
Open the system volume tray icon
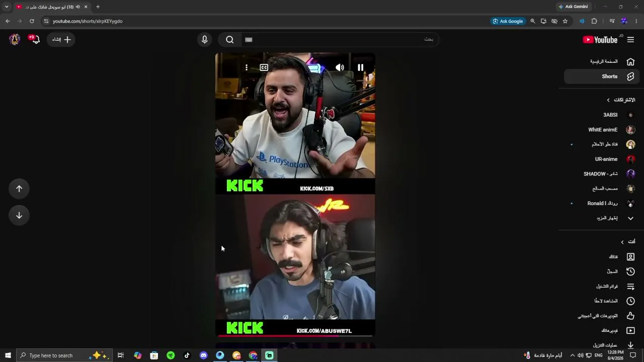point(580,355)
